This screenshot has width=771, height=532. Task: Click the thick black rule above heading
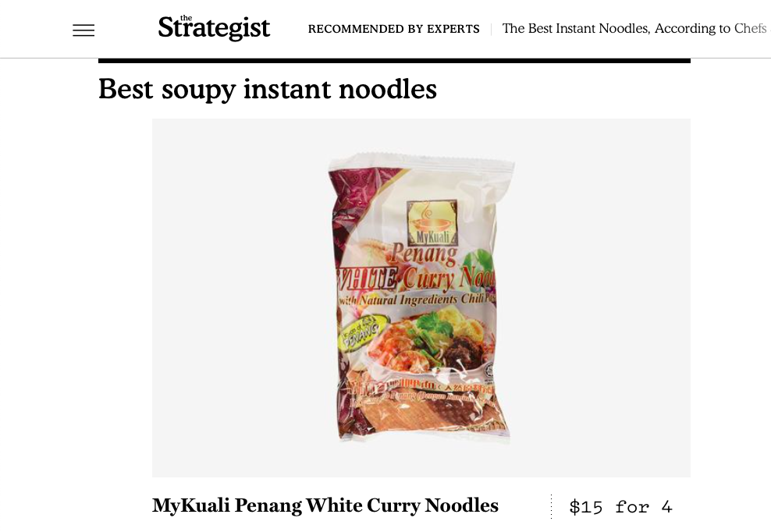pyautogui.click(x=394, y=61)
